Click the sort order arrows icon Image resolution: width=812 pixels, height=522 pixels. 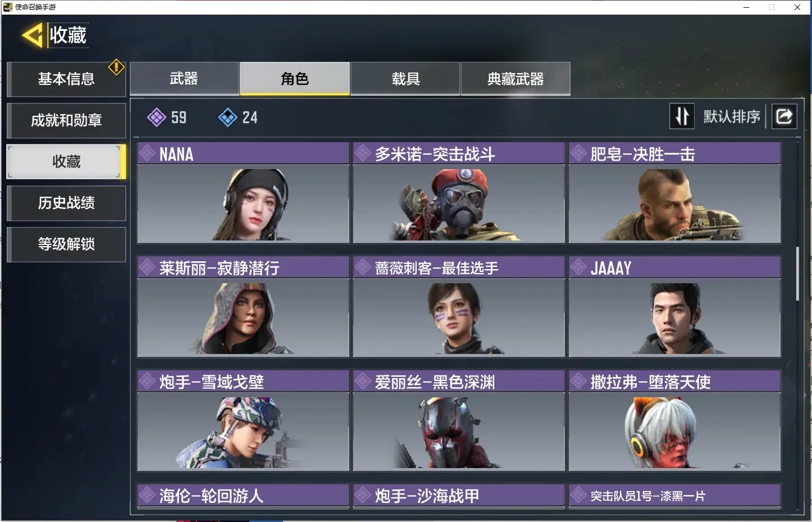682,116
